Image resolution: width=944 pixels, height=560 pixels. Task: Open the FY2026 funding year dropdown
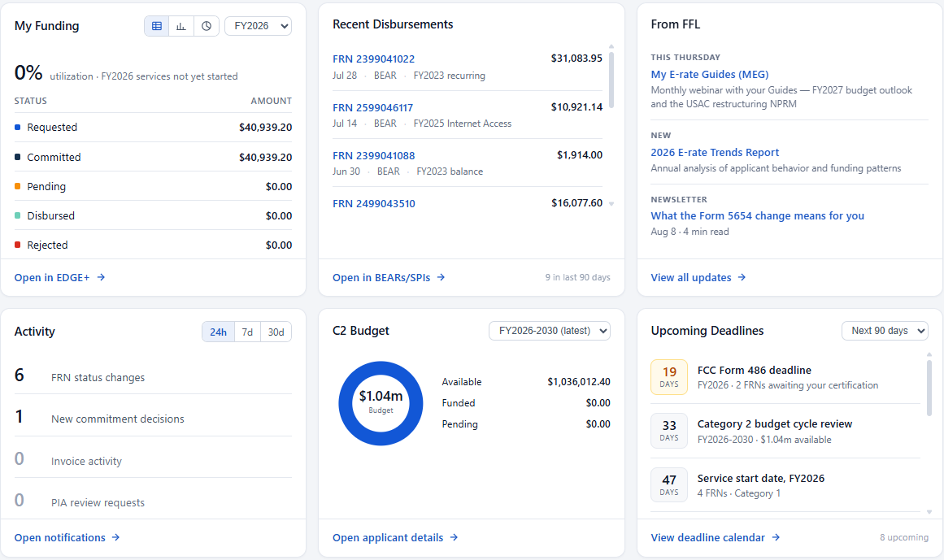[x=259, y=26]
